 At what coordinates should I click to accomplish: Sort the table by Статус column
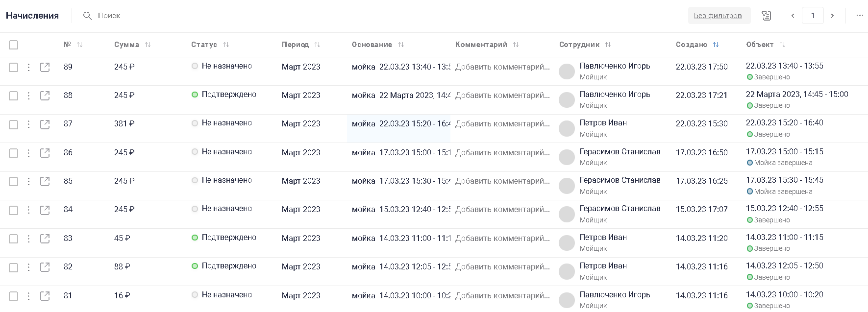tap(226, 45)
